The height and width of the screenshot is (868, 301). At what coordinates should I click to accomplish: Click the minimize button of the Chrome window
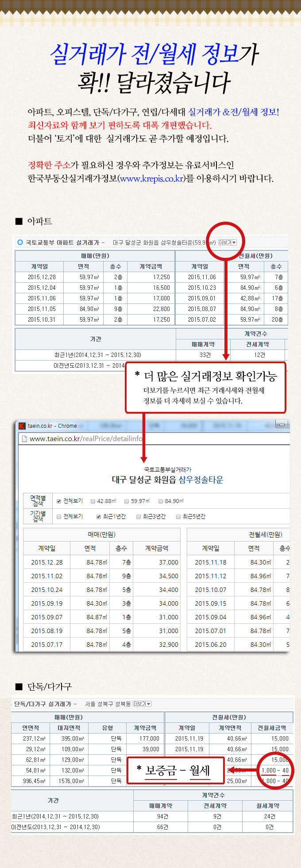coord(282,425)
